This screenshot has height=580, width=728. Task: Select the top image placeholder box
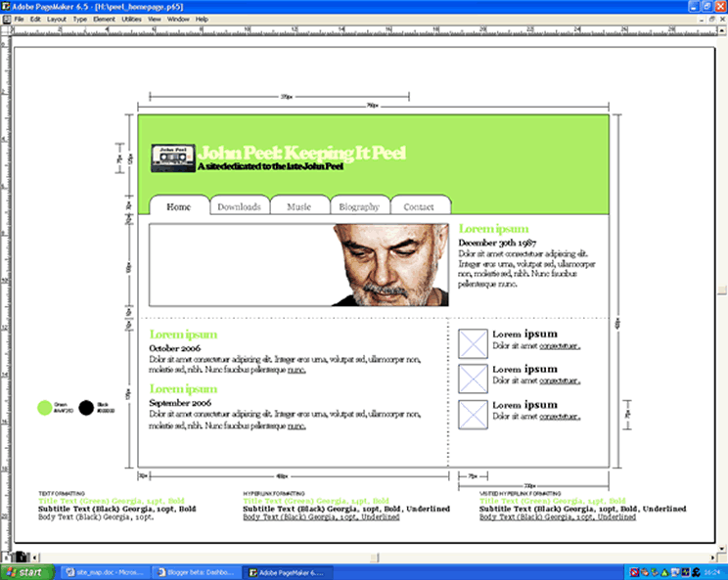coord(474,344)
